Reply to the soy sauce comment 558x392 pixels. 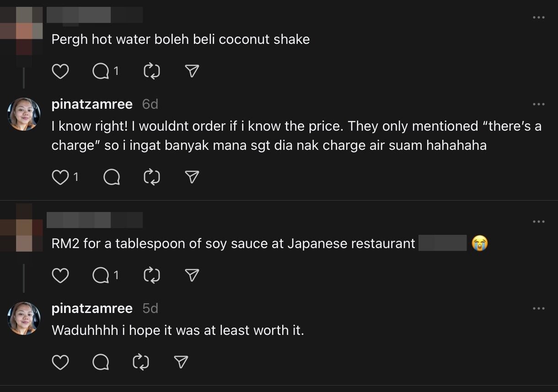[101, 275]
